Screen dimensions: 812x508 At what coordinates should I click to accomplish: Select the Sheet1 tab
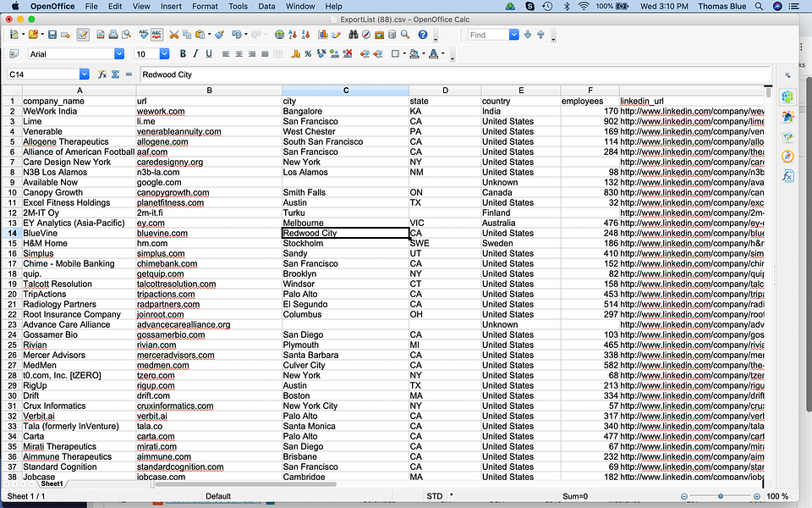[52, 483]
